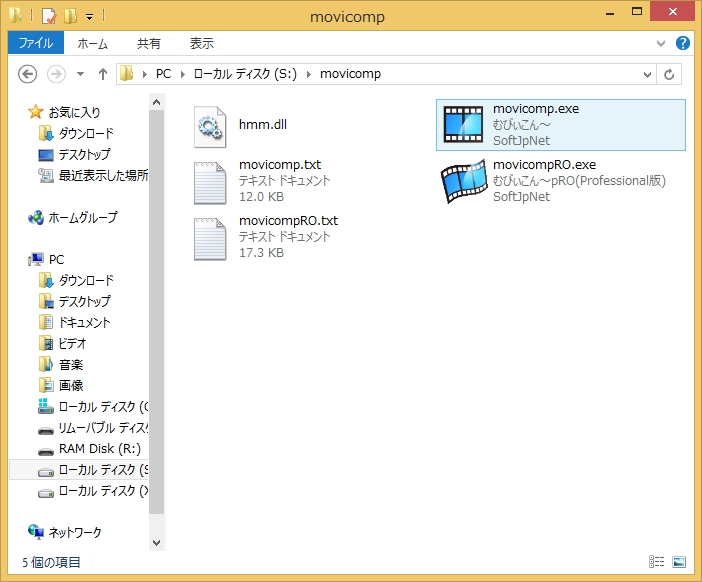Click the movicomp breadcrumb segment
Viewport: 702px width, 582px height.
[351, 74]
